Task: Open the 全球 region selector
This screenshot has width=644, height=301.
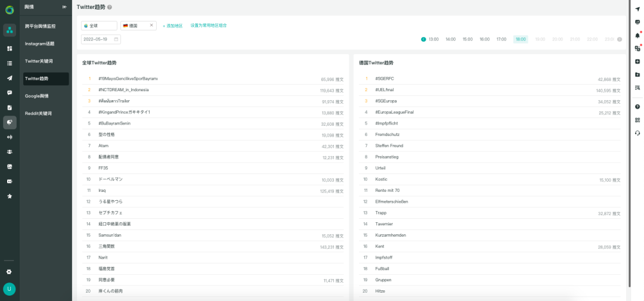Action: pos(99,26)
